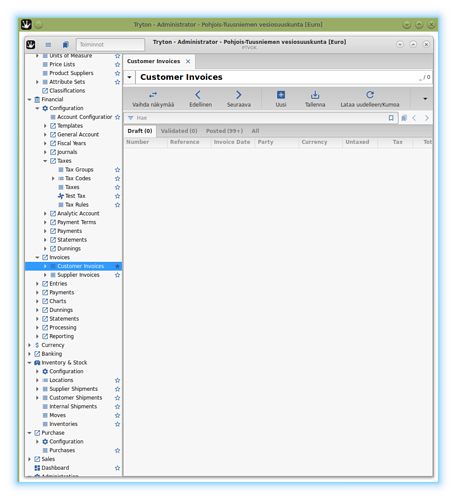Open Supplier Invoices in the tree
This screenshot has width=456, height=500.
(x=78, y=275)
